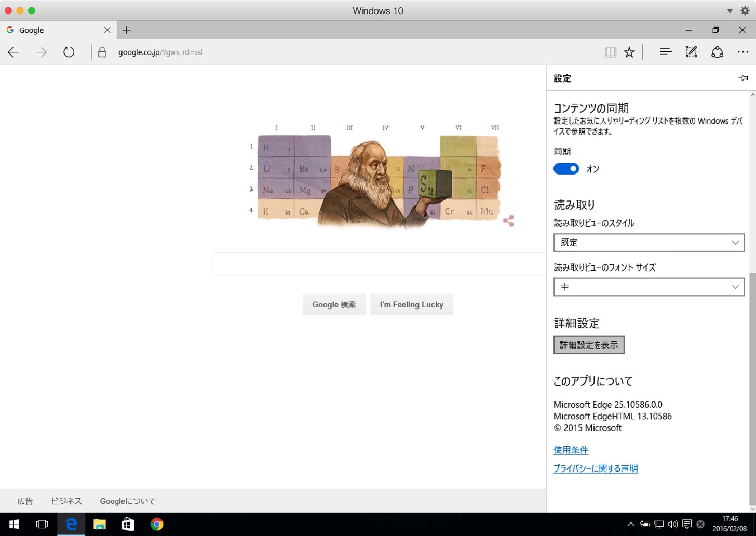Open the 使用条件 link
The height and width of the screenshot is (536, 756).
(571, 450)
